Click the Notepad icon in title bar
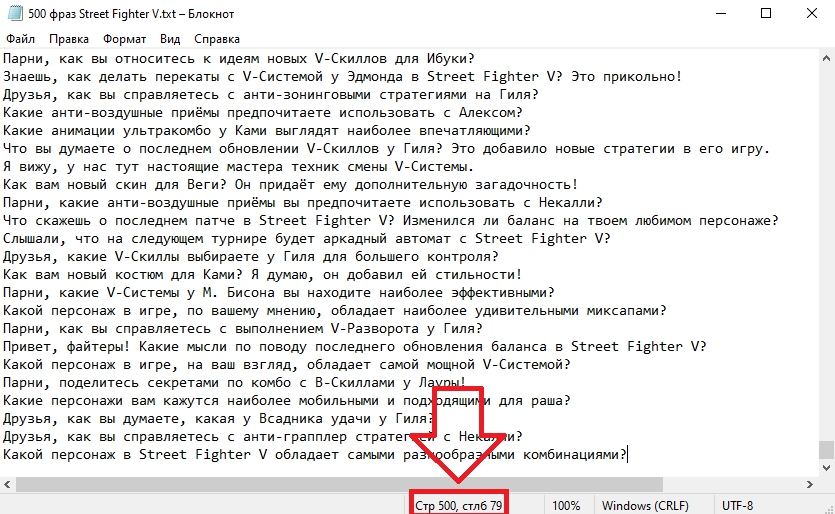This screenshot has width=835, height=514. pyautogui.click(x=15, y=13)
